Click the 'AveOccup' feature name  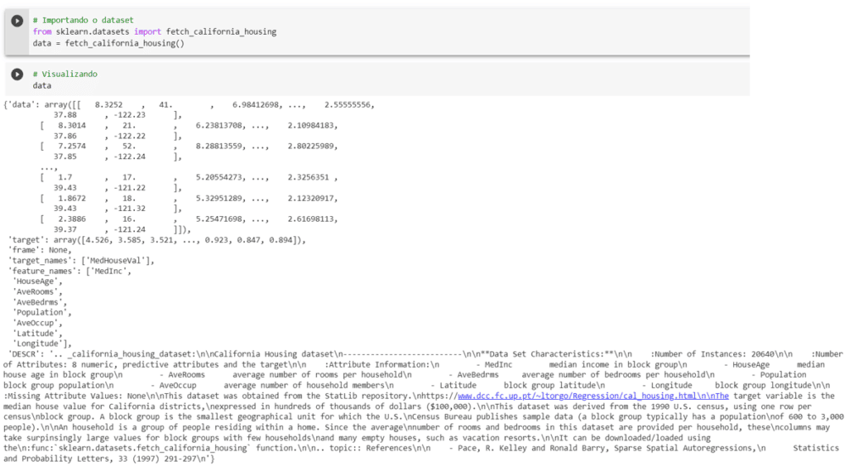click(x=37, y=323)
